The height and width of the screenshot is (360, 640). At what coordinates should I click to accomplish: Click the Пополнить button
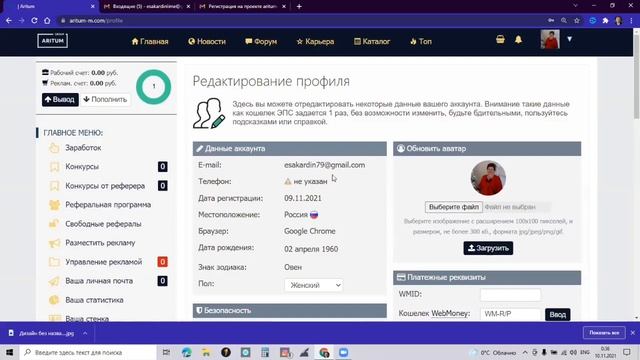[105, 99]
